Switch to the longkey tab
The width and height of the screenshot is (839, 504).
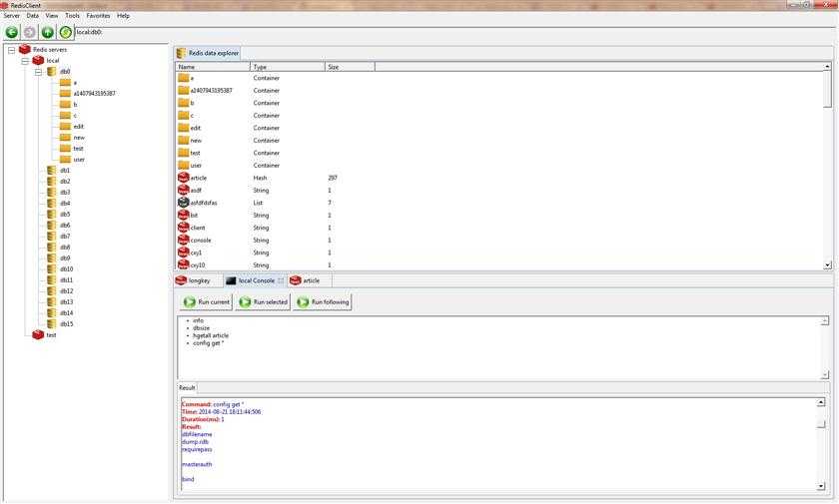tap(197, 280)
